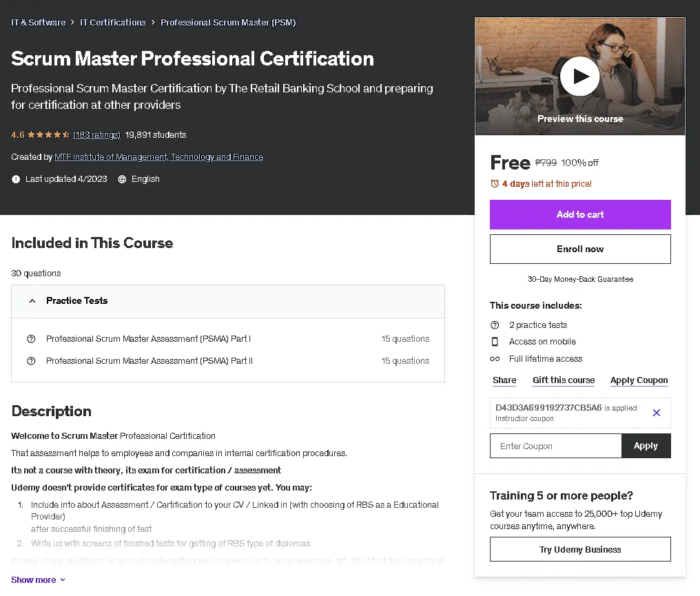
Task: Click the 19,891 students text
Action: pyautogui.click(x=155, y=135)
